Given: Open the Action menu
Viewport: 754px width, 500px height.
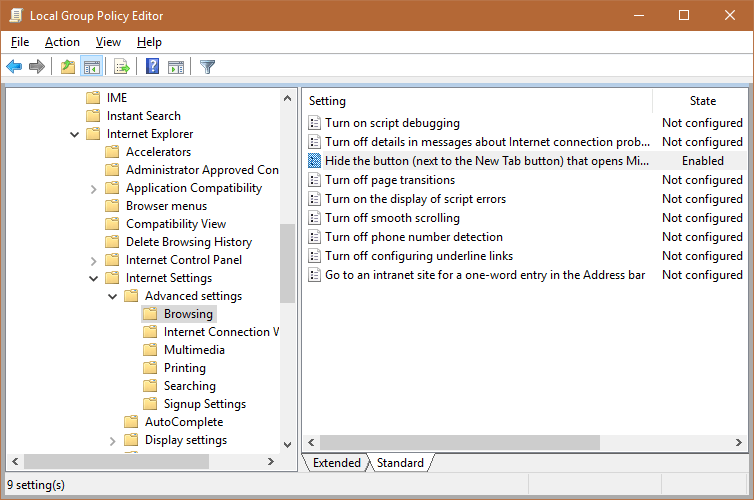Looking at the screenshot, I should point(62,42).
